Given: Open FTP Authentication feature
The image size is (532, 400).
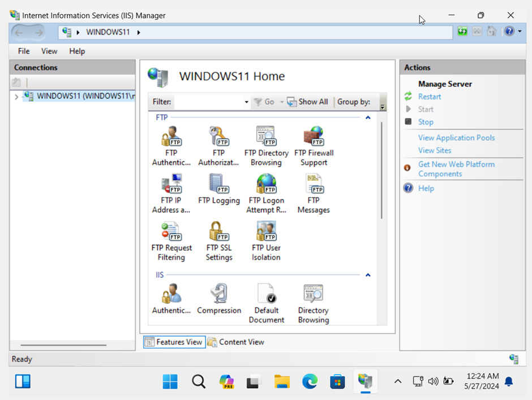Looking at the screenshot, I should point(171,146).
